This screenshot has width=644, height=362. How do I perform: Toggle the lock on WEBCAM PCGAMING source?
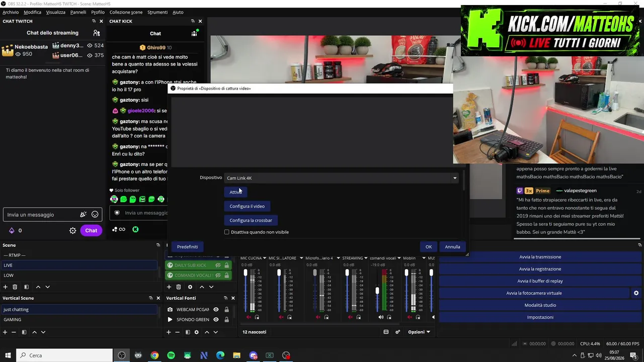click(x=226, y=309)
